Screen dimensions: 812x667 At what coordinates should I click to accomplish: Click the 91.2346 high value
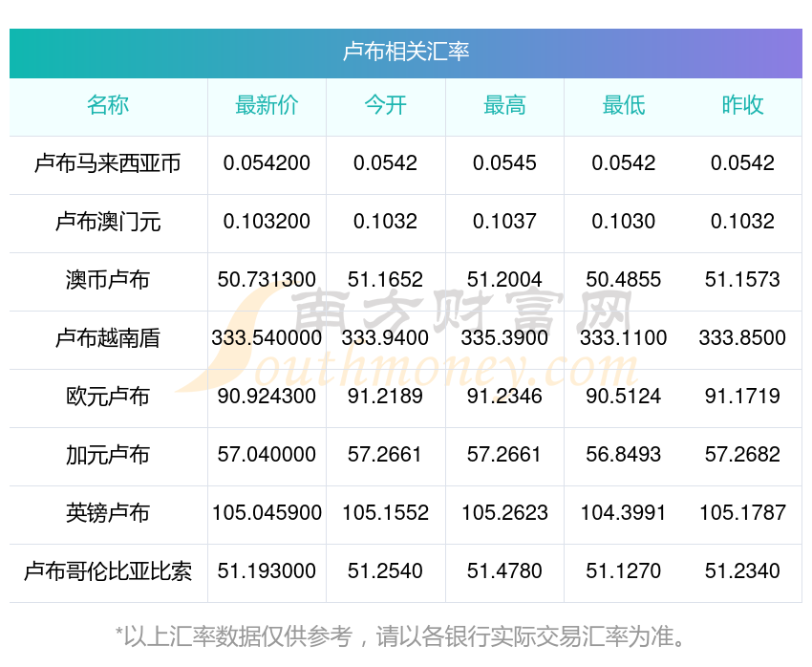[504, 397]
